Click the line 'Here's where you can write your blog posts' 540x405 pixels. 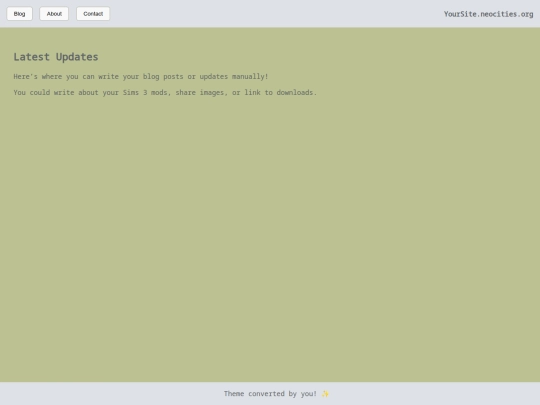tap(141, 76)
